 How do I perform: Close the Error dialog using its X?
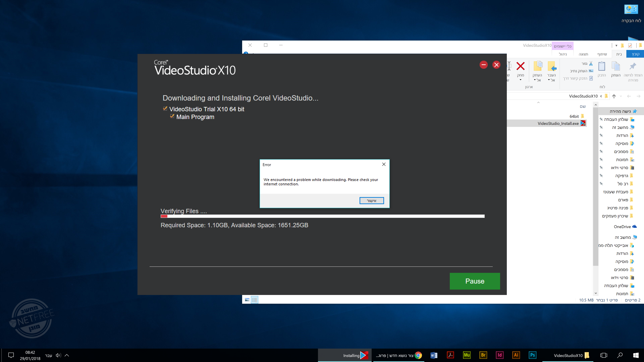[x=384, y=164]
